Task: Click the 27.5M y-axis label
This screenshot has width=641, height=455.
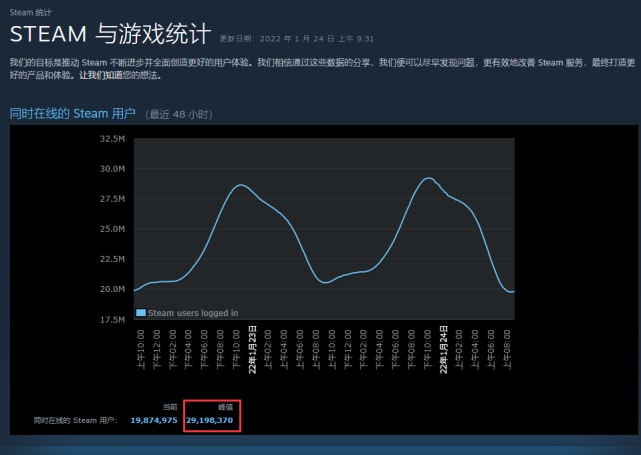Action: coord(112,199)
